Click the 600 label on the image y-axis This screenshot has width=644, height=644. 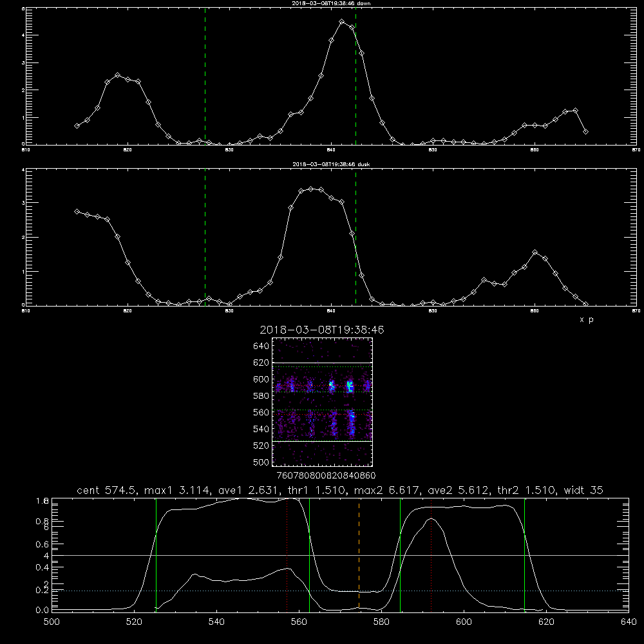[x=261, y=379]
